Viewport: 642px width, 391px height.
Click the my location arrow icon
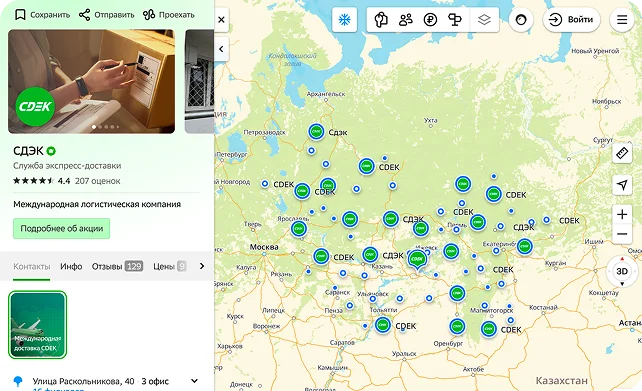coord(622,185)
